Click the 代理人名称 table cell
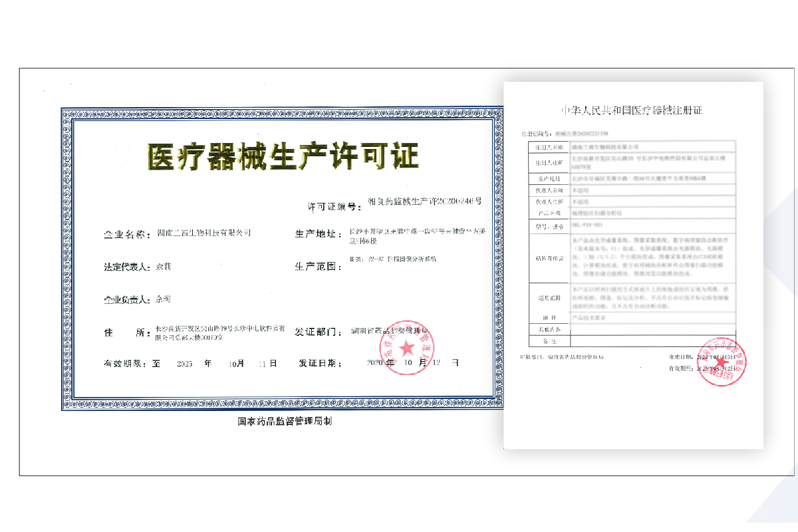 (549, 190)
